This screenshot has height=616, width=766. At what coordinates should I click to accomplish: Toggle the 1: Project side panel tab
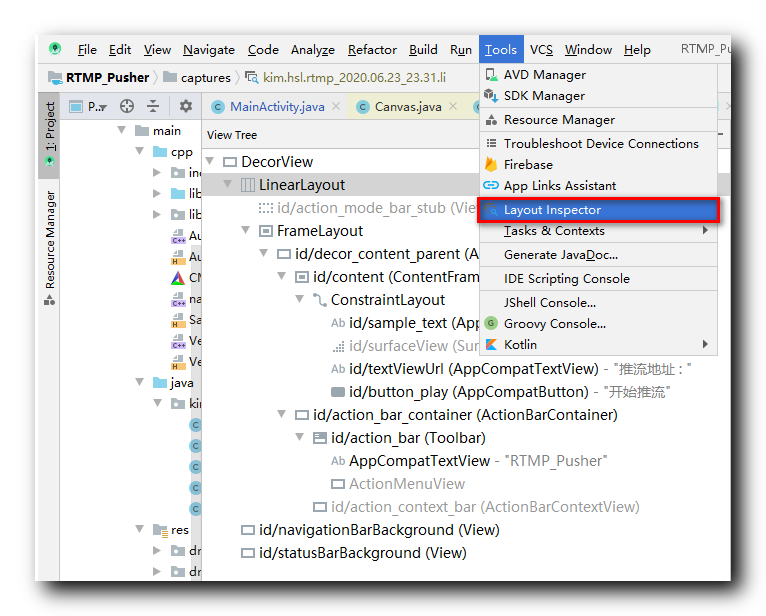(49, 134)
